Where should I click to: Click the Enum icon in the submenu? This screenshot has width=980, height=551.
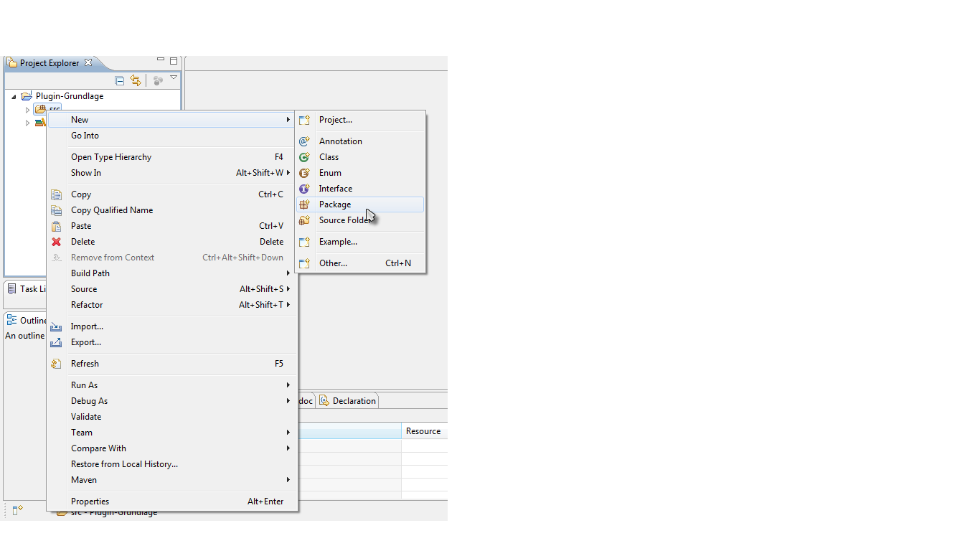[304, 173]
